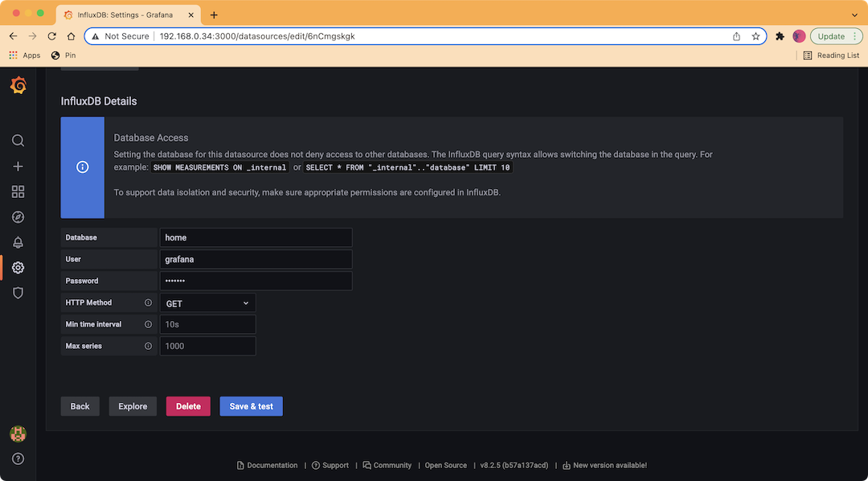Open the Alerting bell icon
This screenshot has height=481, width=868.
point(18,242)
